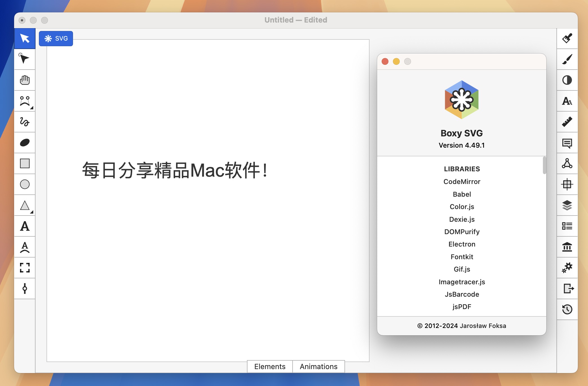Select the Guide line tool
Viewport: 588px width, 386px height.
25,289
